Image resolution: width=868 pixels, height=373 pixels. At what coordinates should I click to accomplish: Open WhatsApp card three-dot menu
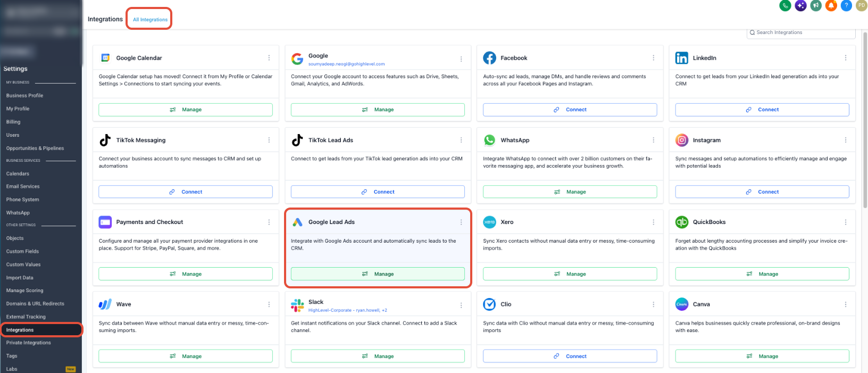point(654,140)
